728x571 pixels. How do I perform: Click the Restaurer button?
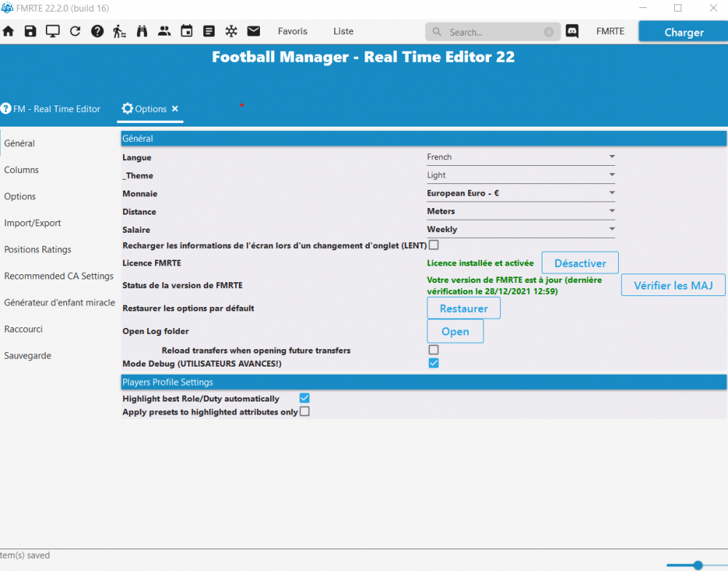pyautogui.click(x=464, y=308)
